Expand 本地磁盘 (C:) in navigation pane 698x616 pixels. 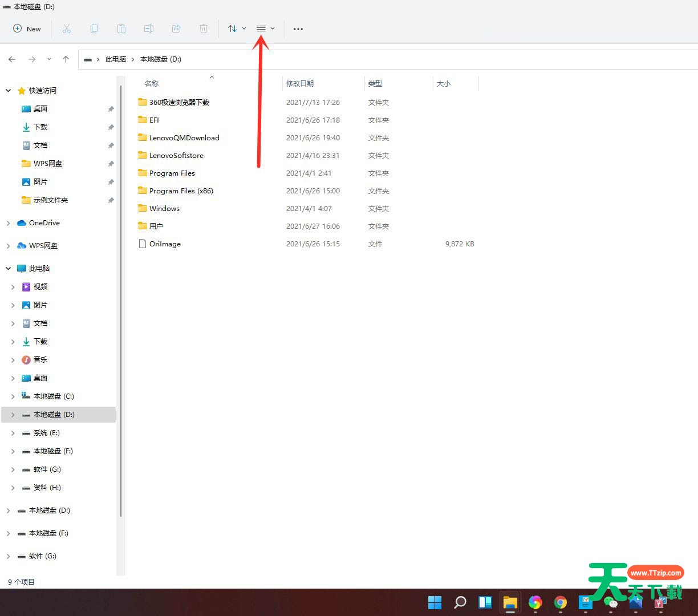13,396
